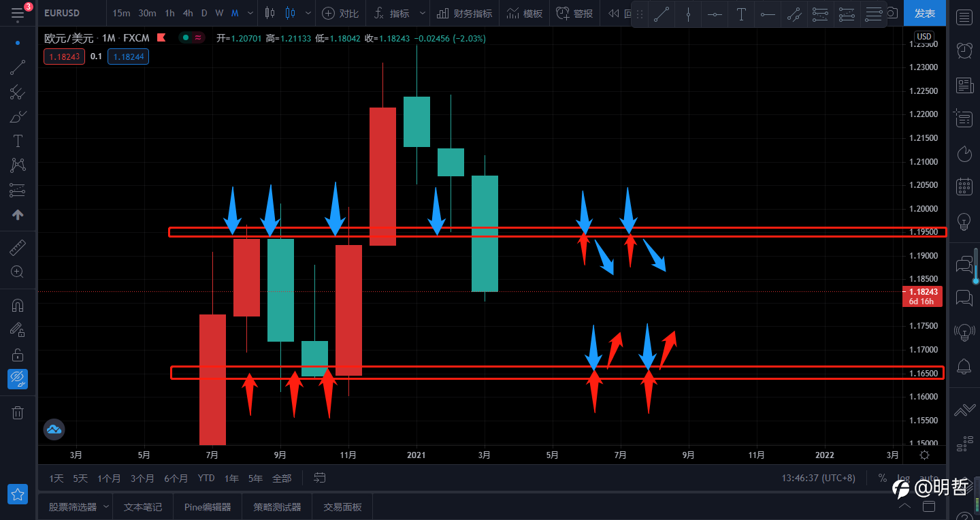Open the idea stream panel

click(x=964, y=332)
